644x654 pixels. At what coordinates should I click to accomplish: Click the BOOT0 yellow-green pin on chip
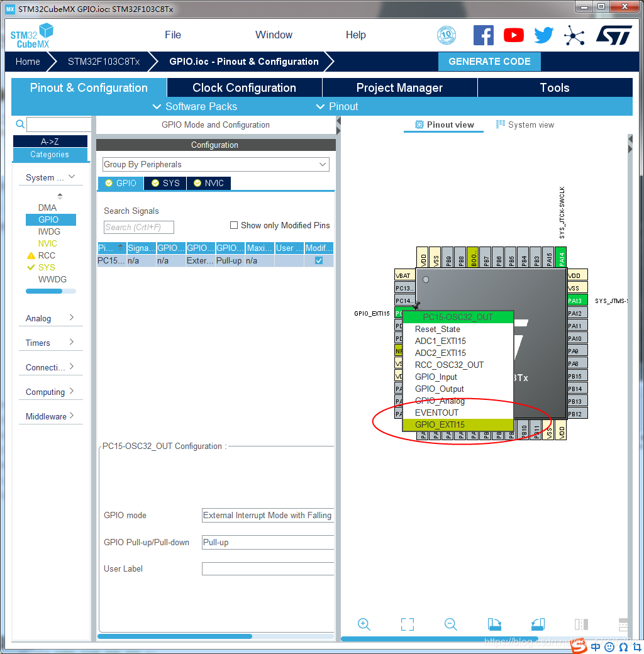(x=473, y=257)
